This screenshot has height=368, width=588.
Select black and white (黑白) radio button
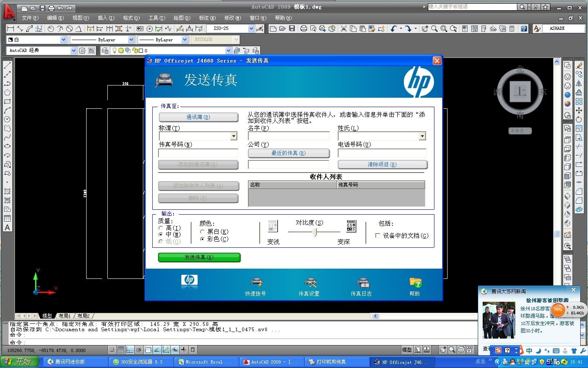202,232
